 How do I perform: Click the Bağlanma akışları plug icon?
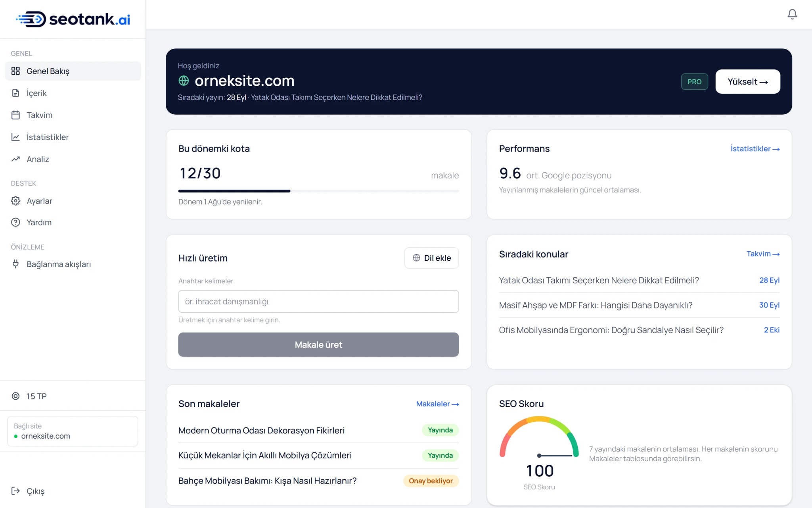15,264
